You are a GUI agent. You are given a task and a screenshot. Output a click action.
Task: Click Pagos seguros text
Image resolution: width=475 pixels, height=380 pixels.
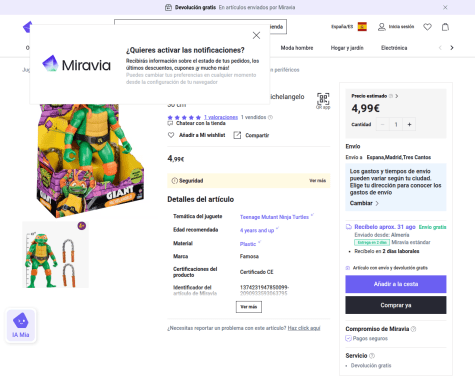(370, 339)
